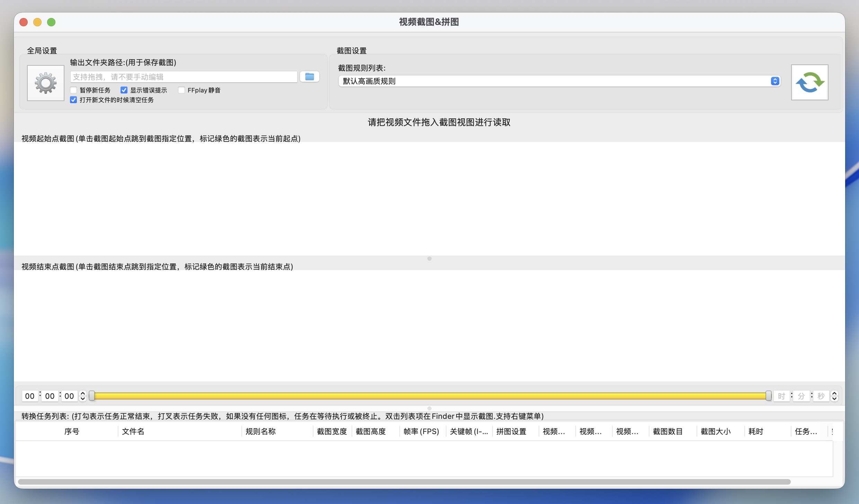This screenshot has height=504, width=859.
Task: Click the green-blue refresh arrows icon
Action: pos(809,82)
